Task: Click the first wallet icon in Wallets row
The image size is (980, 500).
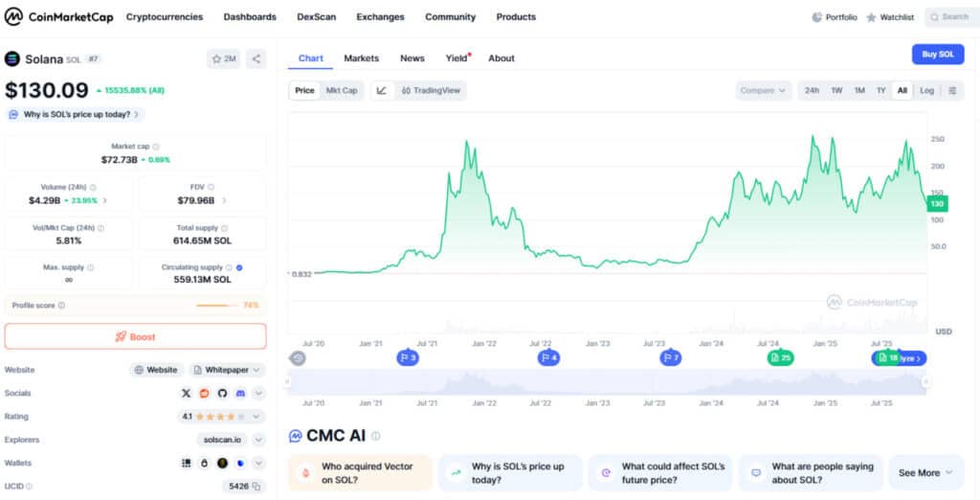Action: [x=186, y=463]
